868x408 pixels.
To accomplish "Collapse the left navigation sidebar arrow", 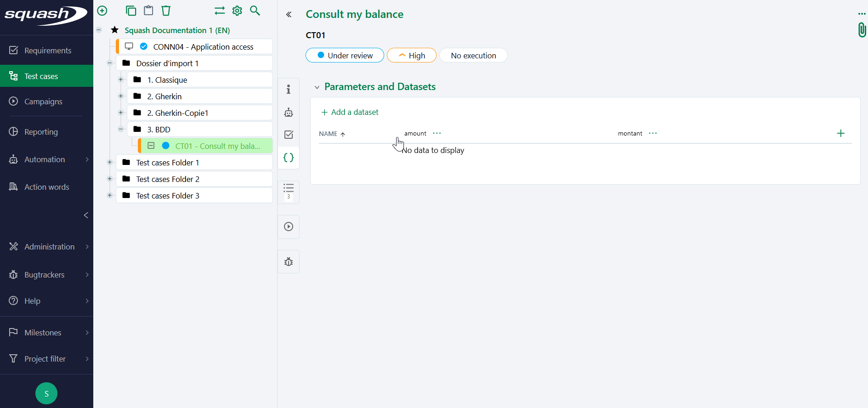I will tap(86, 215).
